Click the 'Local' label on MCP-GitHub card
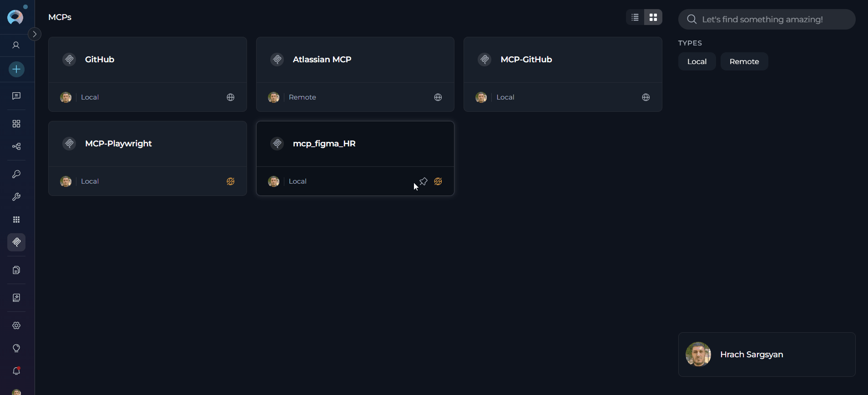 [505, 97]
